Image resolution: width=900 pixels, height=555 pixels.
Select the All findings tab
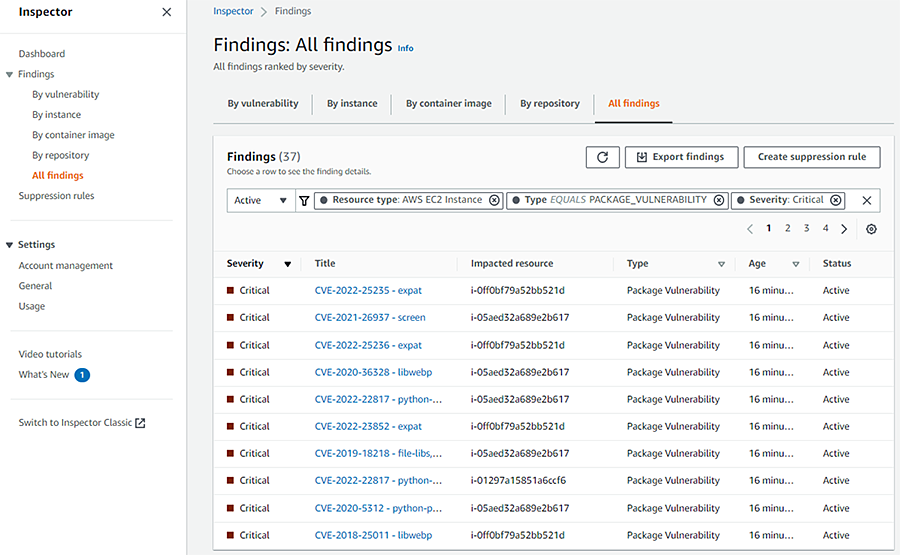tap(634, 103)
